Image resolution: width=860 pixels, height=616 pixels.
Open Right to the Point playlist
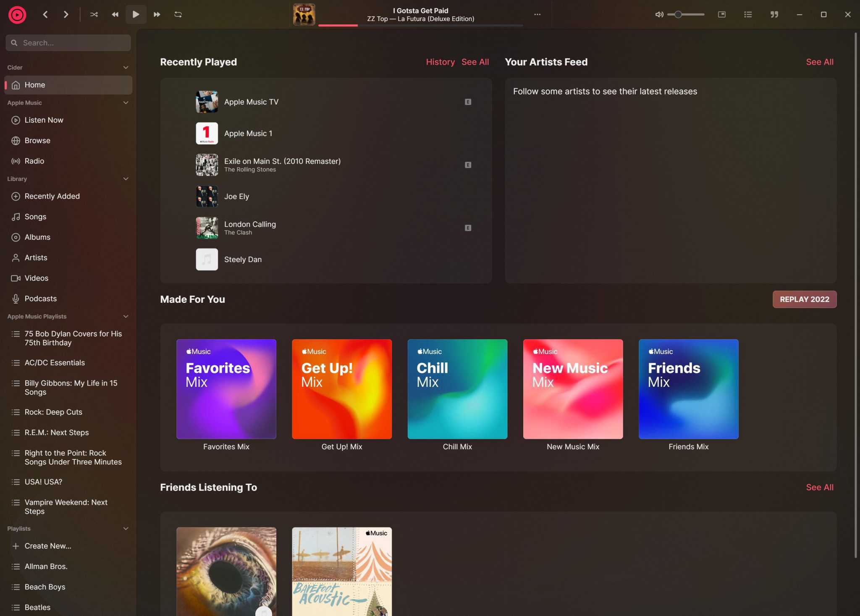point(68,458)
